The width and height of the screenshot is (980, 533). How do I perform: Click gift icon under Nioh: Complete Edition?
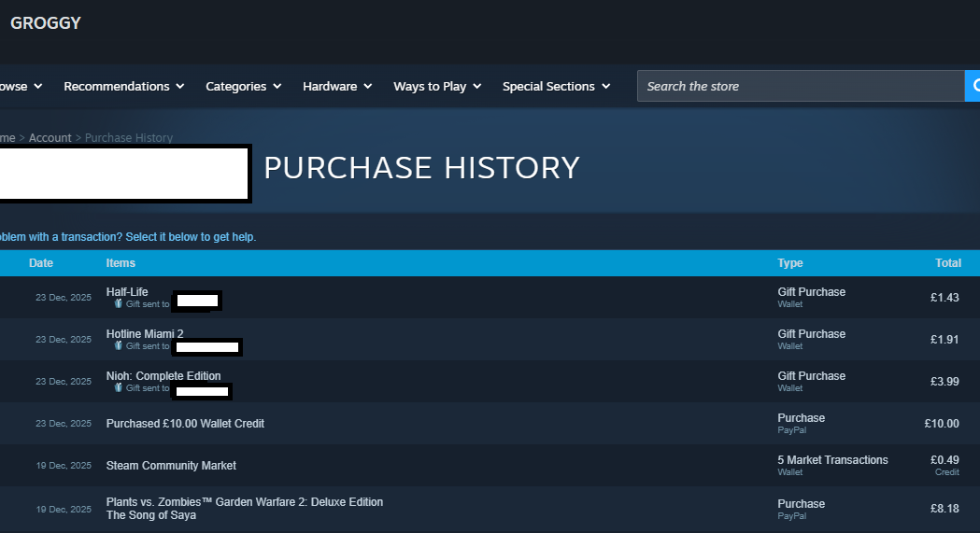(x=118, y=387)
